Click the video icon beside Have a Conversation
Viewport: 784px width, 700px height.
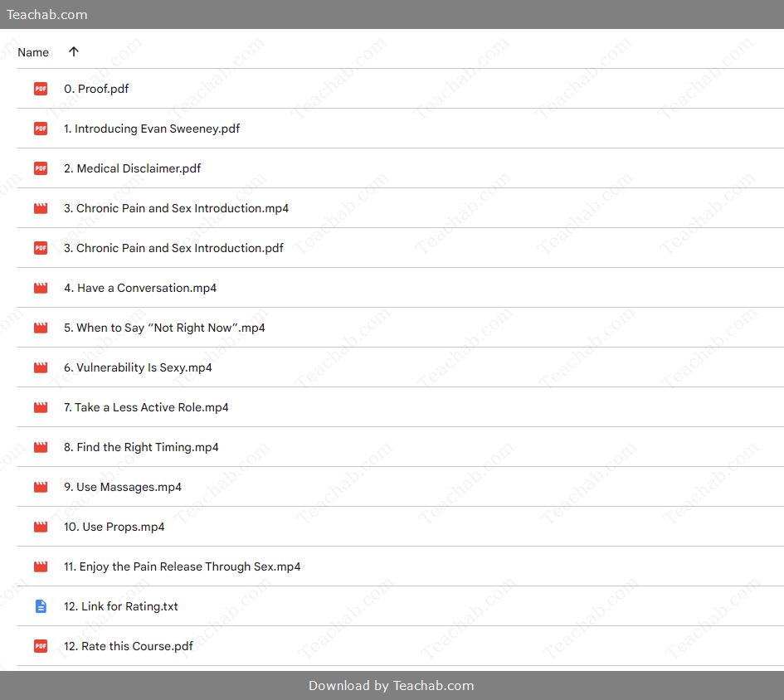[41, 288]
